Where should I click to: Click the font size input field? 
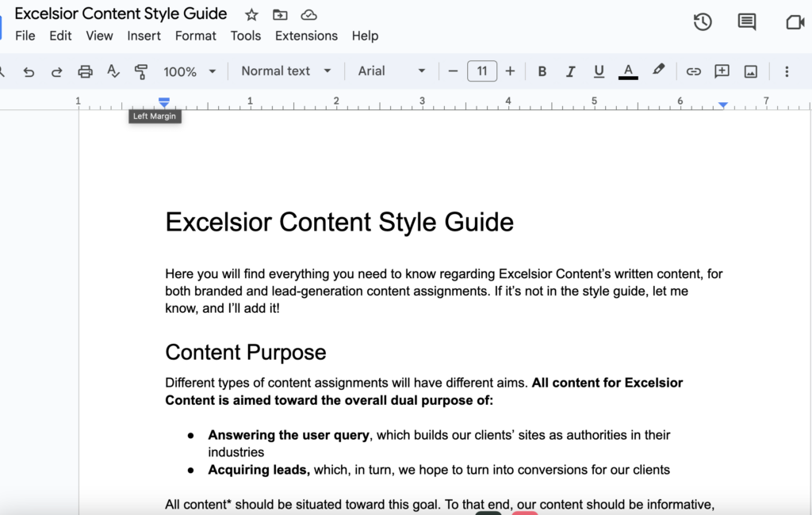coord(482,71)
